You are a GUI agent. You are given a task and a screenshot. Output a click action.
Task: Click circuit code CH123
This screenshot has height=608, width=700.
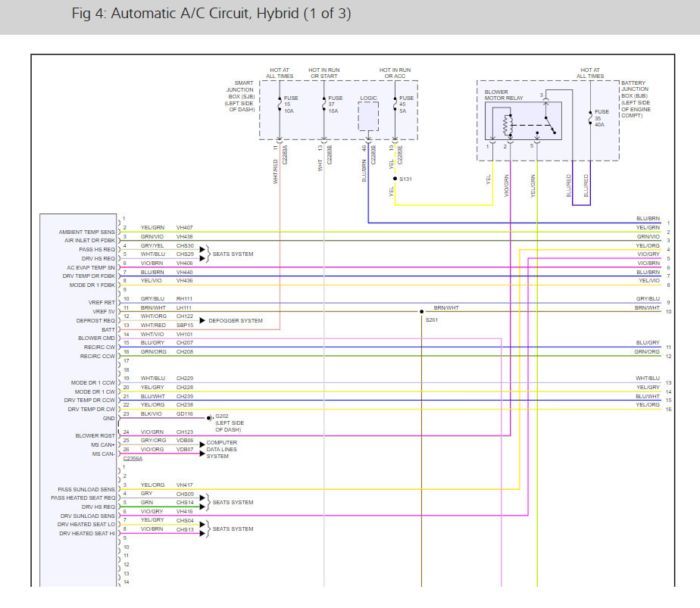coord(184,432)
